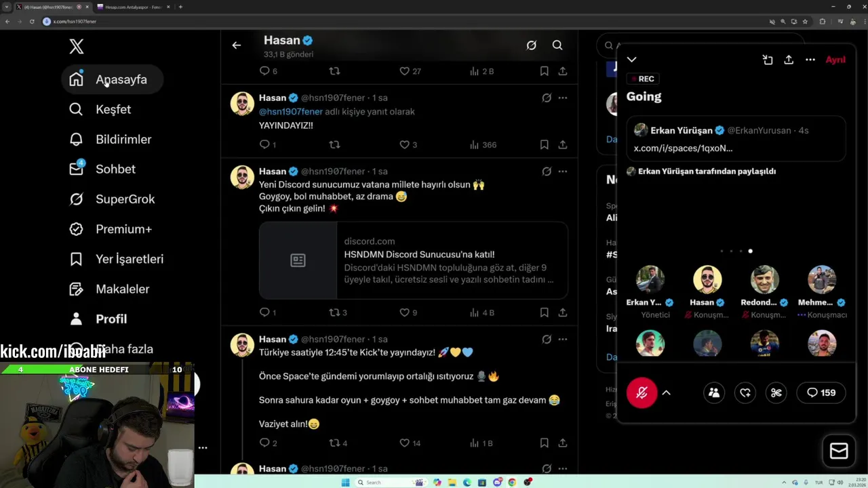
Task: Bookmark the Kick'te yayındayız post
Action: (544, 443)
